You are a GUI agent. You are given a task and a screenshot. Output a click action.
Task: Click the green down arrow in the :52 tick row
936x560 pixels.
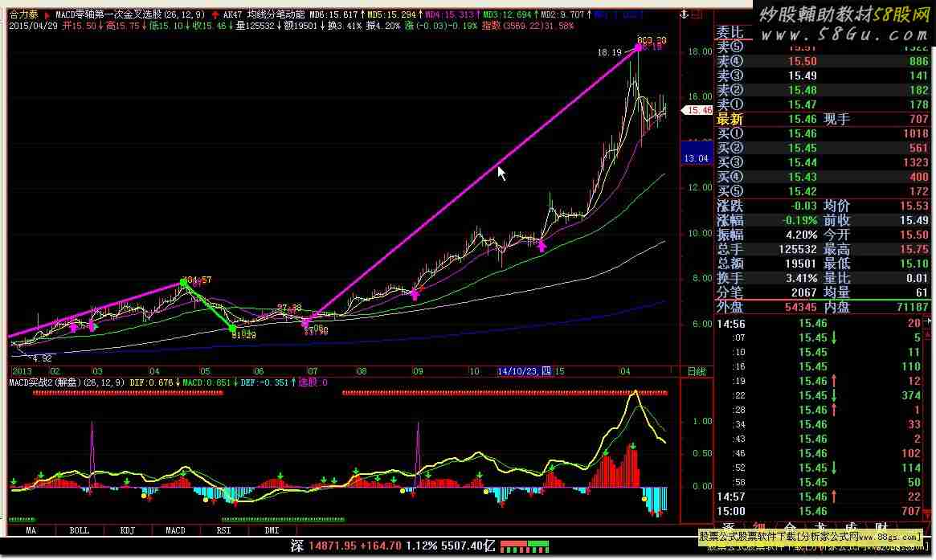(x=834, y=468)
